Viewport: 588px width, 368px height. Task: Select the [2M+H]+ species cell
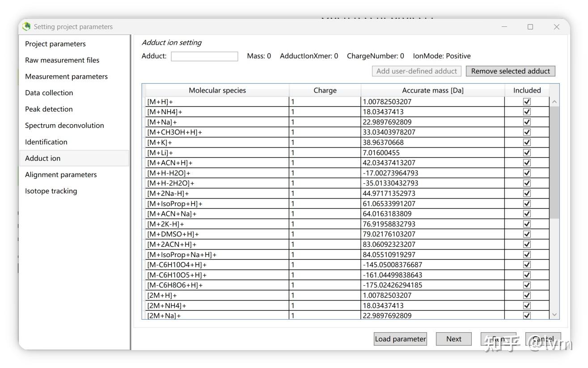217,296
